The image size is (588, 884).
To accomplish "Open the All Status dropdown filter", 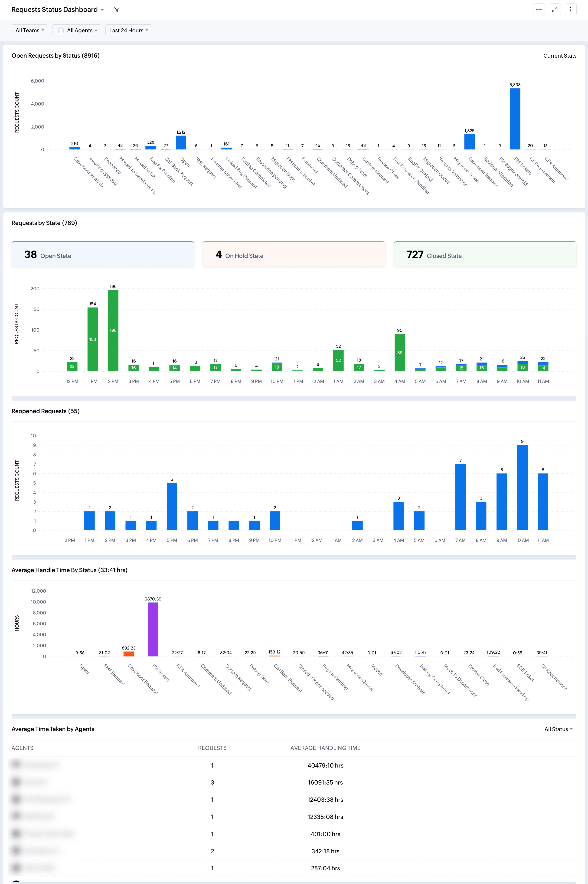I will [558, 729].
